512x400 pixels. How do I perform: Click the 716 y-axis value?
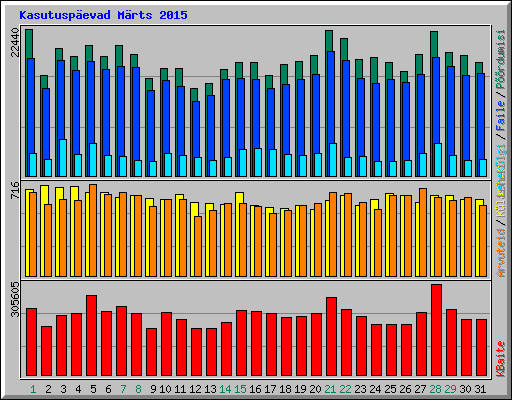[15, 190]
